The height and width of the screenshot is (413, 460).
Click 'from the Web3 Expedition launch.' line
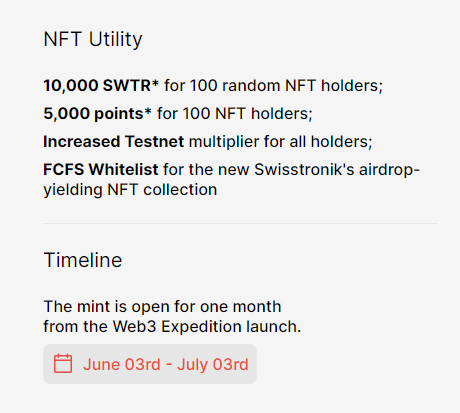172,327
